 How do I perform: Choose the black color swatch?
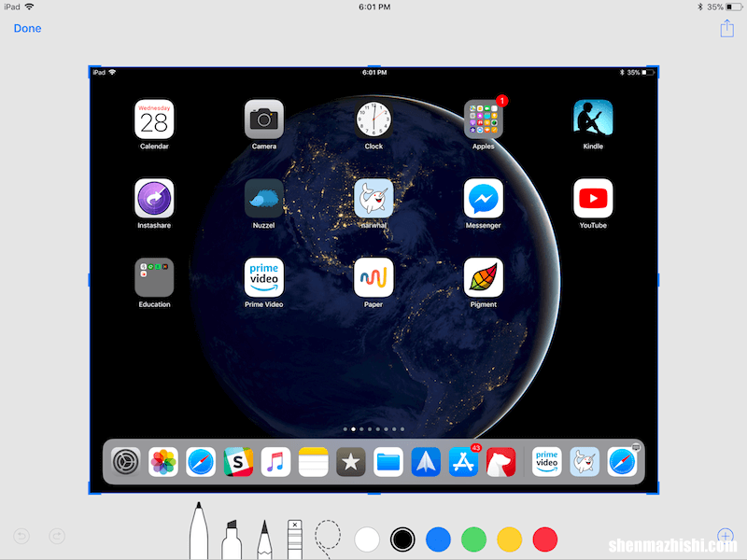pyautogui.click(x=402, y=539)
